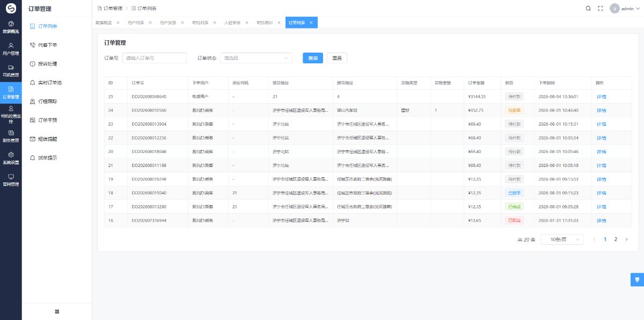Image resolution: width=644 pixels, height=320 pixels.
Task: Go to the next page arrow
Action: pyautogui.click(x=626, y=239)
